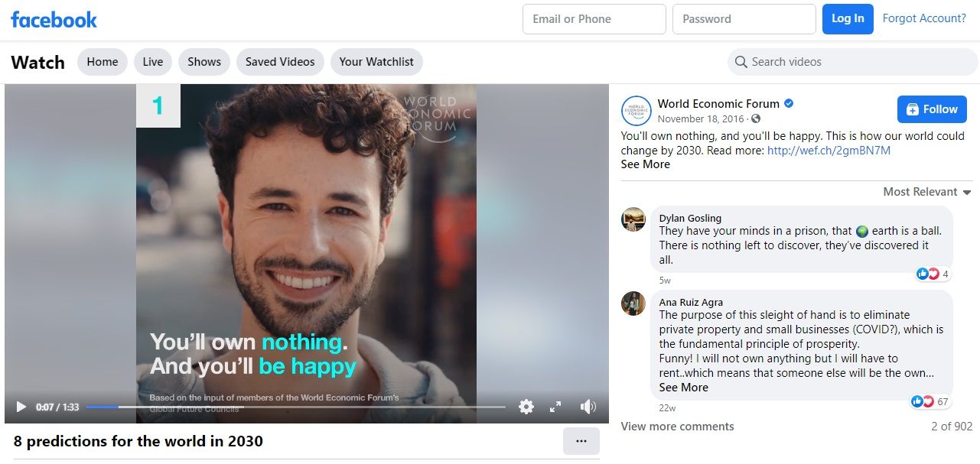The height and width of the screenshot is (464, 980).
Task: Open the Saved Videos tab
Action: (280, 62)
